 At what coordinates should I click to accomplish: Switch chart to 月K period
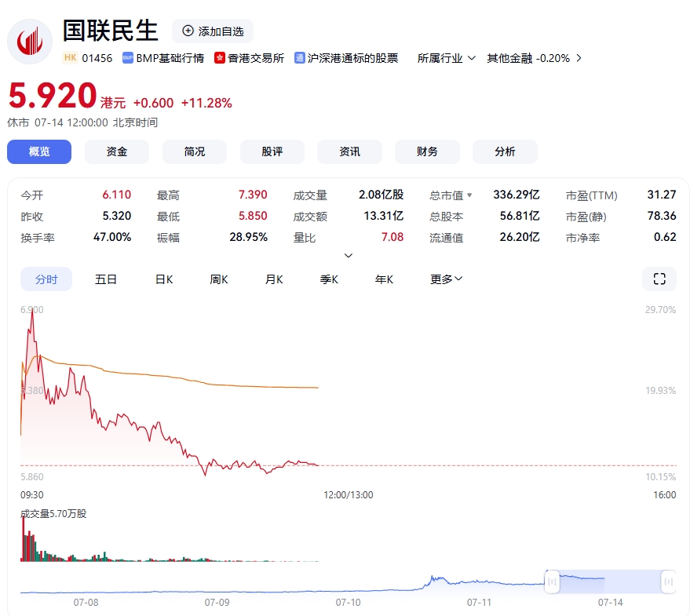point(274,279)
